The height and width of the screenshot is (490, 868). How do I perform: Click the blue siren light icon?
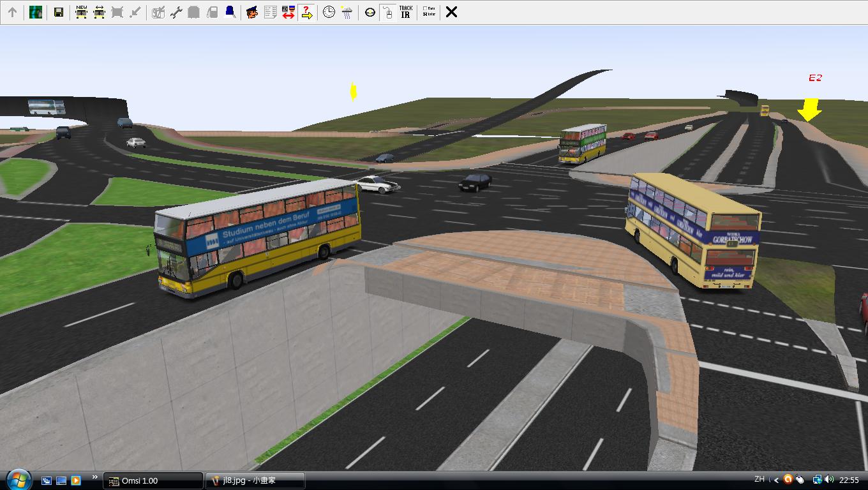[230, 12]
